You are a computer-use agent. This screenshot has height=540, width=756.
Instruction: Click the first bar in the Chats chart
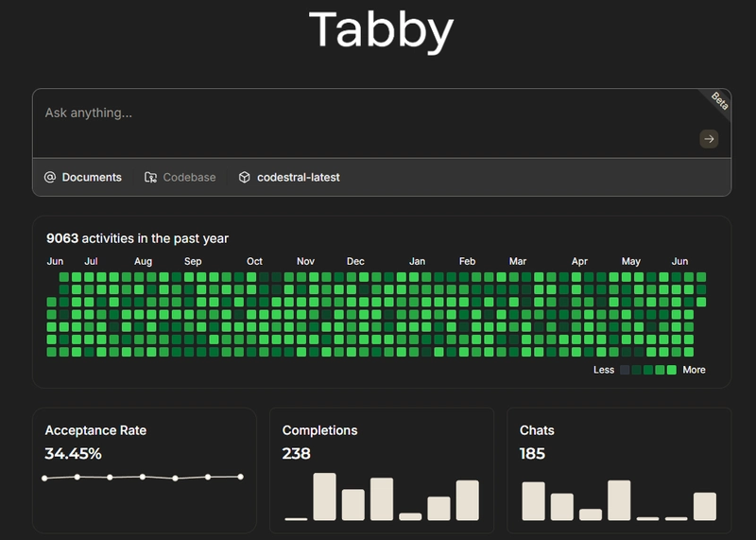pos(533,501)
